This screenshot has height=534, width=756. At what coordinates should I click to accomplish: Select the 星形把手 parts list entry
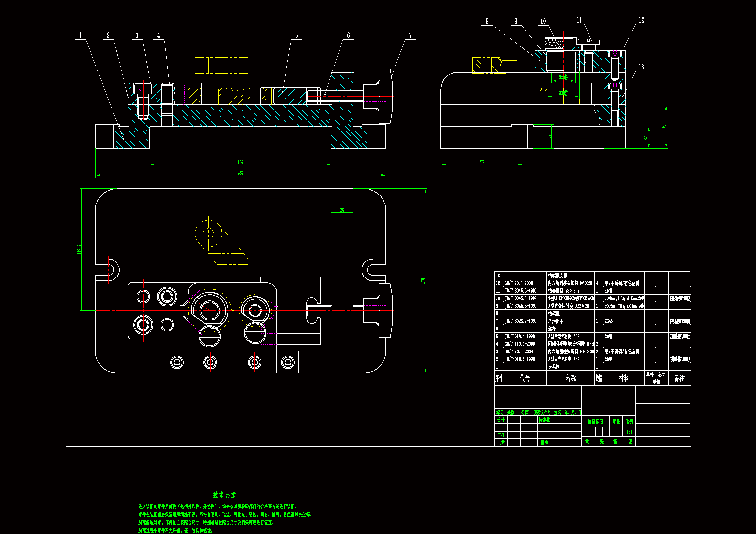(x=556, y=321)
